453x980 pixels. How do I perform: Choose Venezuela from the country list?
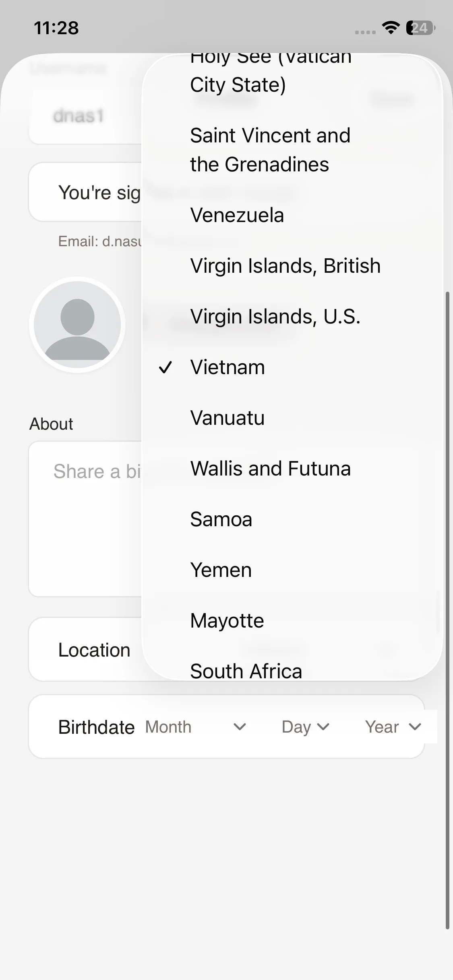click(x=237, y=215)
